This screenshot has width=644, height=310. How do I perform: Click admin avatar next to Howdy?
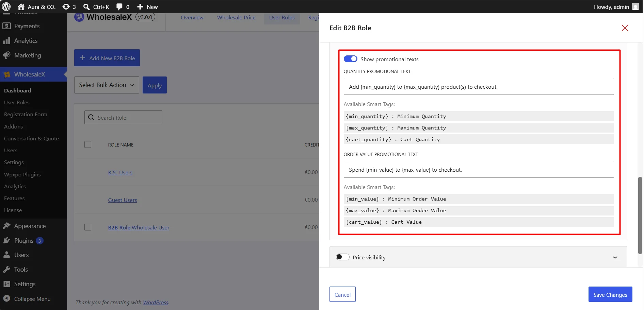635,7
